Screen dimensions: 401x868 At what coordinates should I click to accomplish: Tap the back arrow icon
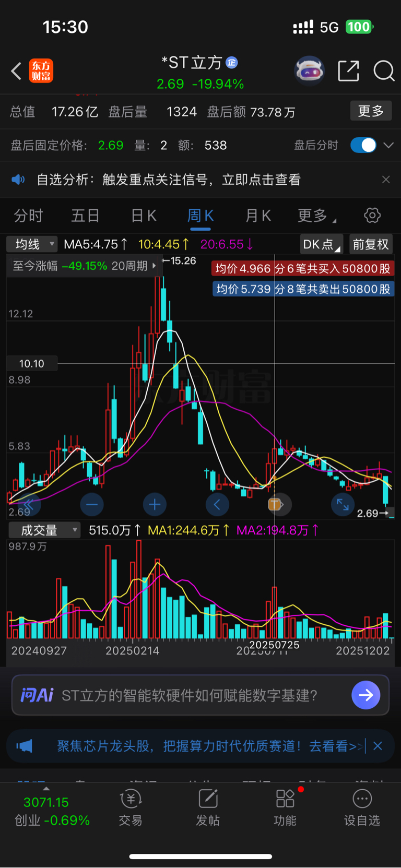(16, 71)
